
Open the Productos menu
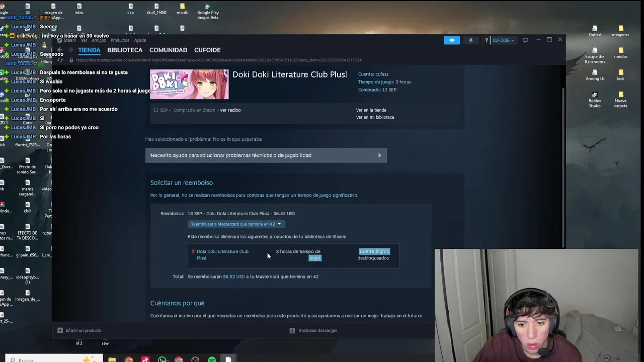(x=120, y=40)
